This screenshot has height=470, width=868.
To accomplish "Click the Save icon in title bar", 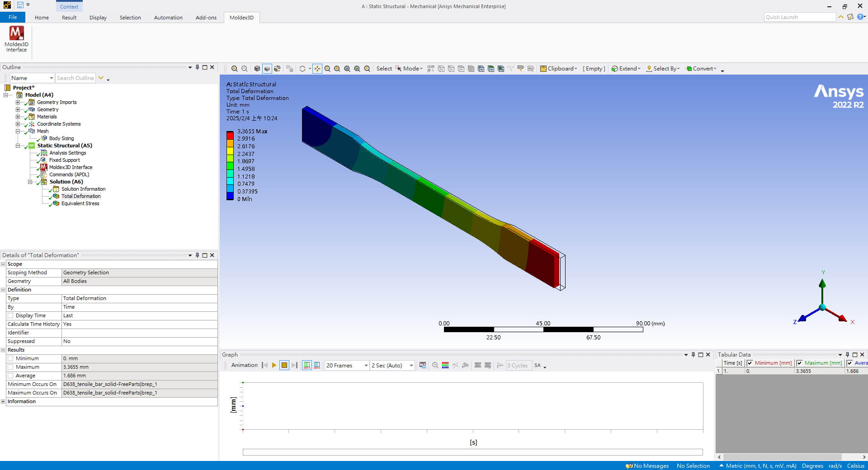I will click(x=20, y=5).
